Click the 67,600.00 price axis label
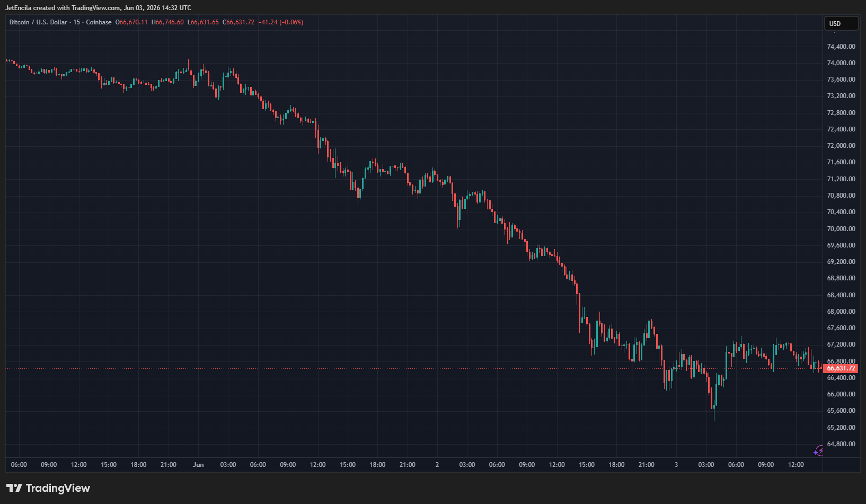 (x=841, y=328)
